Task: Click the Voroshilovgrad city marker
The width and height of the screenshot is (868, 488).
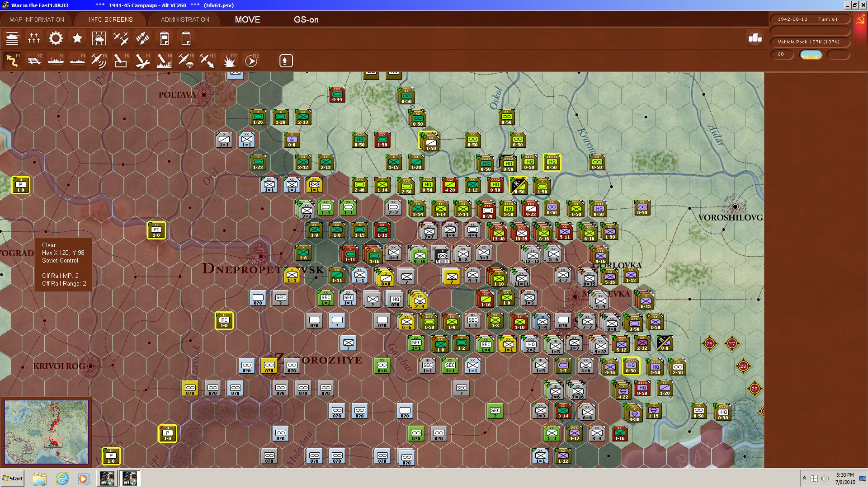Action: point(735,207)
